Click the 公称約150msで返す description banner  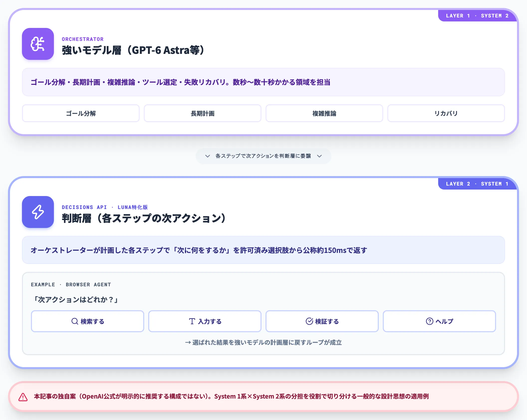263,250
